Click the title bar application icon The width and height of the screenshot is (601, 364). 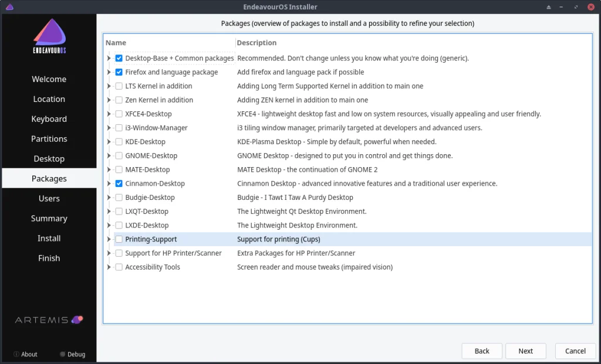(9, 7)
